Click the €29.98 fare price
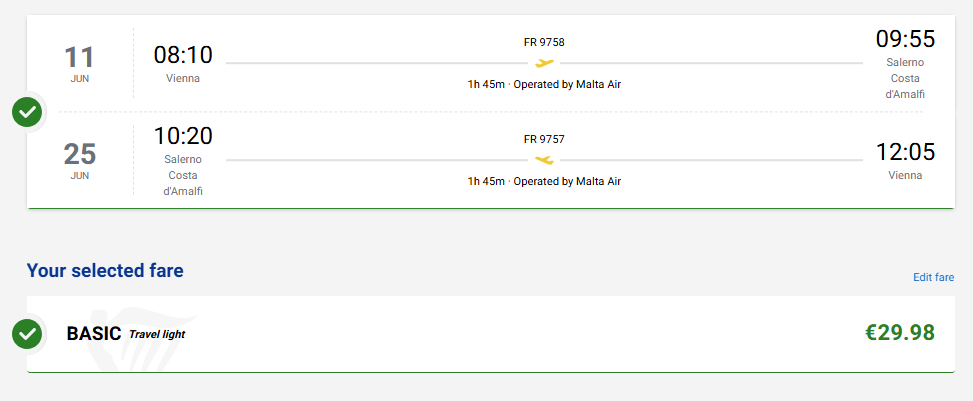The height and width of the screenshot is (401, 973). [900, 333]
